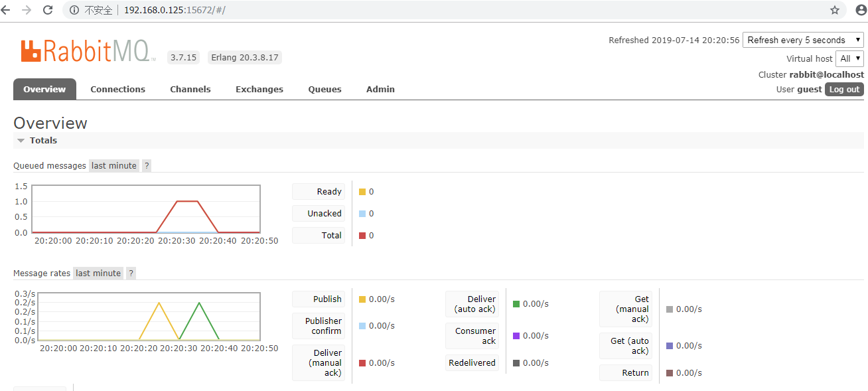Click the Consumer ack label
Screen dimensions: 868x391
[472, 336]
